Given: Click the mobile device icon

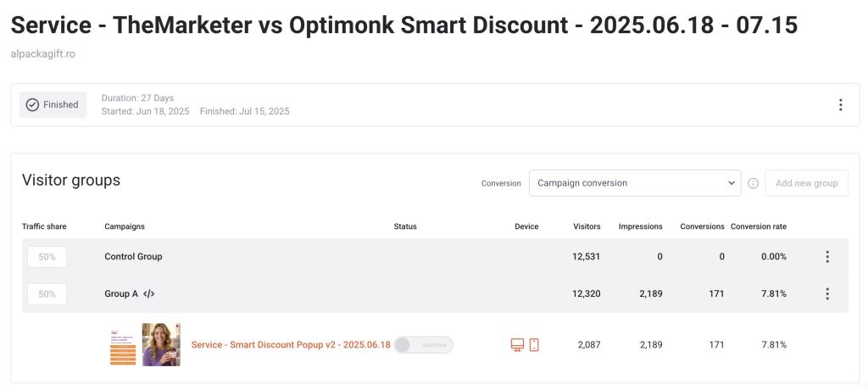Looking at the screenshot, I should 534,345.
